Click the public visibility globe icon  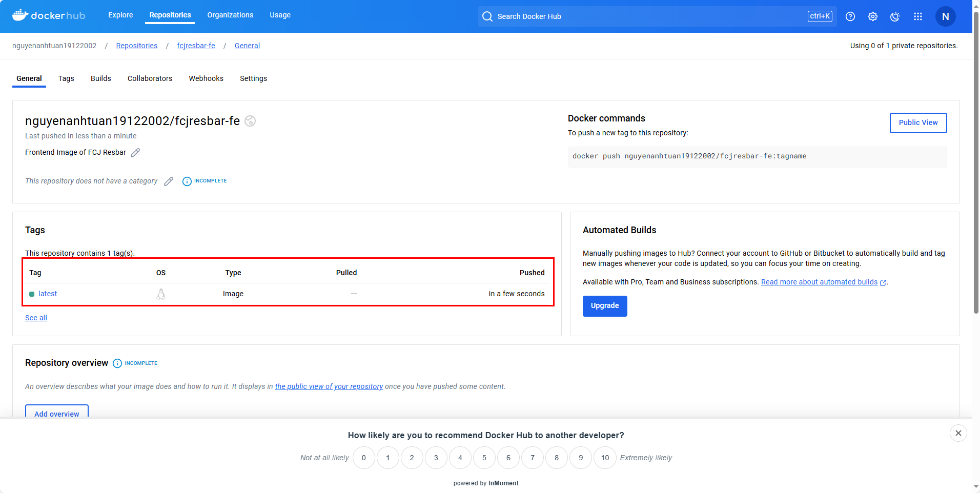click(x=250, y=121)
